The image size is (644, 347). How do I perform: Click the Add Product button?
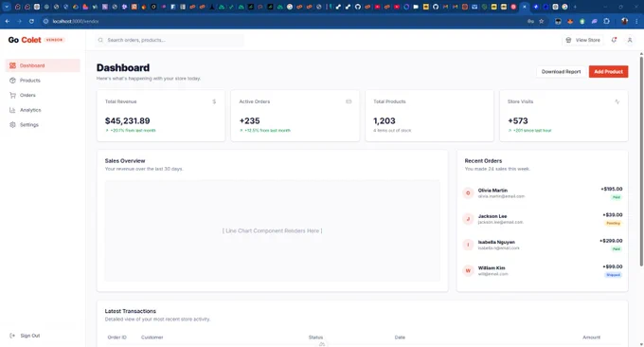608,71
